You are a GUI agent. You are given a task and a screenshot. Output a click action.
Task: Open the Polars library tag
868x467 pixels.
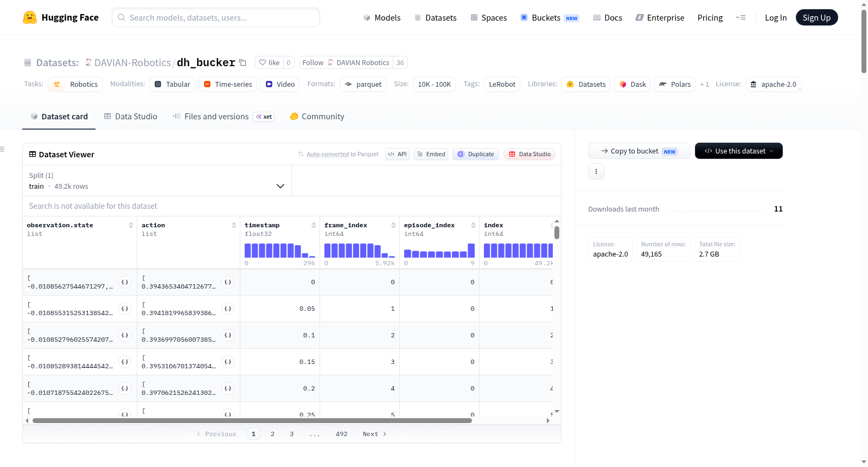[x=675, y=84]
